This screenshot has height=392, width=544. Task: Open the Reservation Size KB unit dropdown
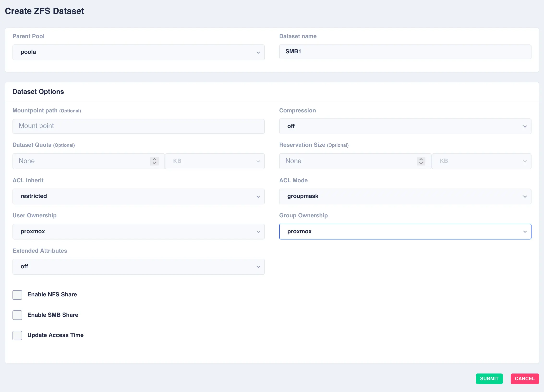tap(482, 161)
